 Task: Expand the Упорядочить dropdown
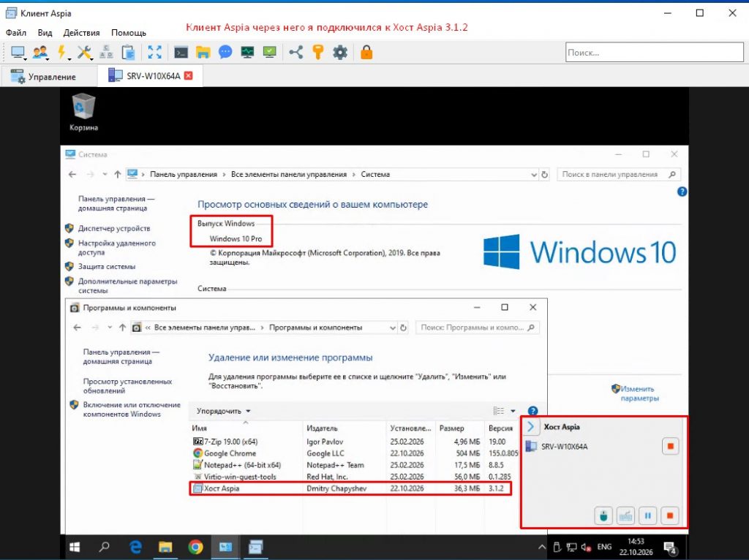point(224,411)
